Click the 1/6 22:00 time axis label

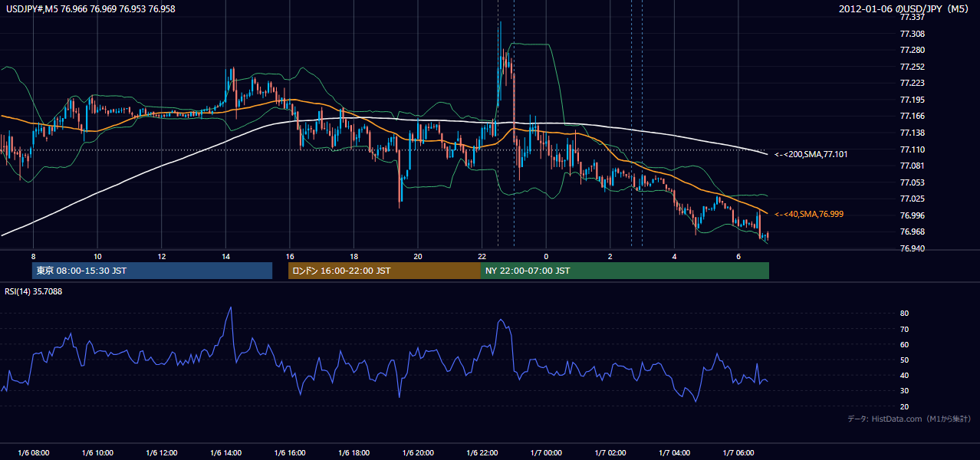(482, 452)
